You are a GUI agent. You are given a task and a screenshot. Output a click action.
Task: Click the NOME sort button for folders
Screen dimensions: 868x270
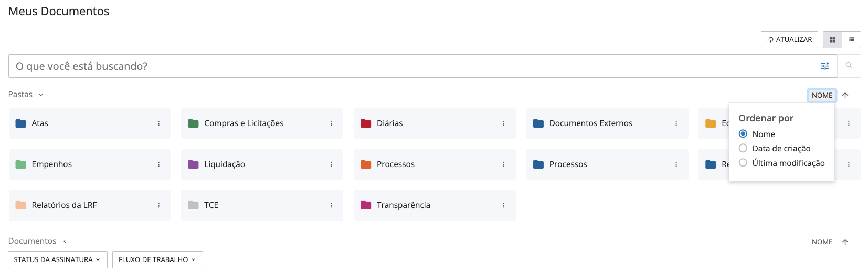(x=821, y=96)
